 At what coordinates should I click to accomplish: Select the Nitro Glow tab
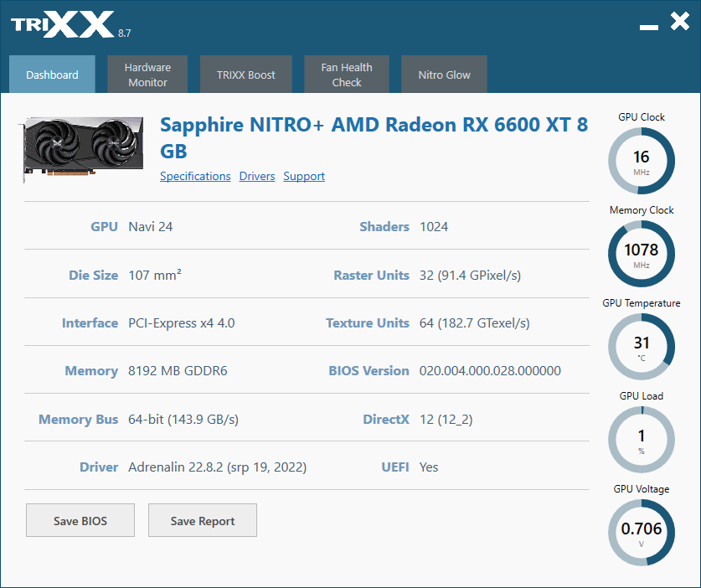tap(444, 75)
